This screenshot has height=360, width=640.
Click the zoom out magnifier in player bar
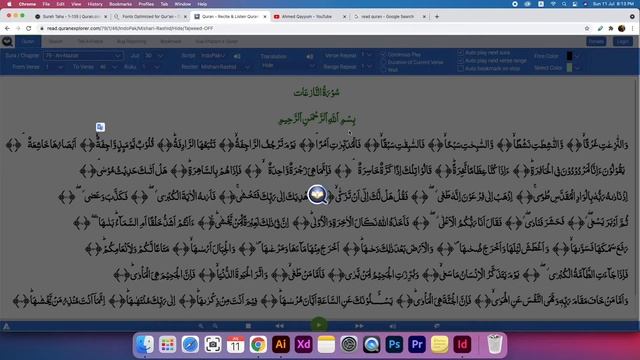click(x=201, y=326)
